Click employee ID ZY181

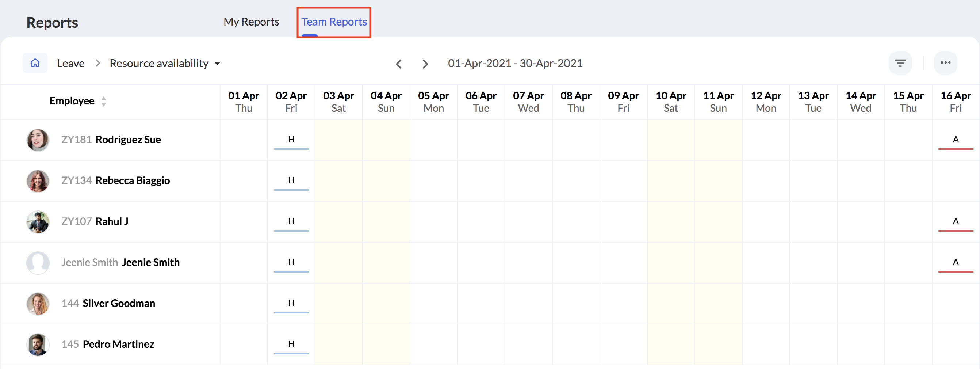76,140
